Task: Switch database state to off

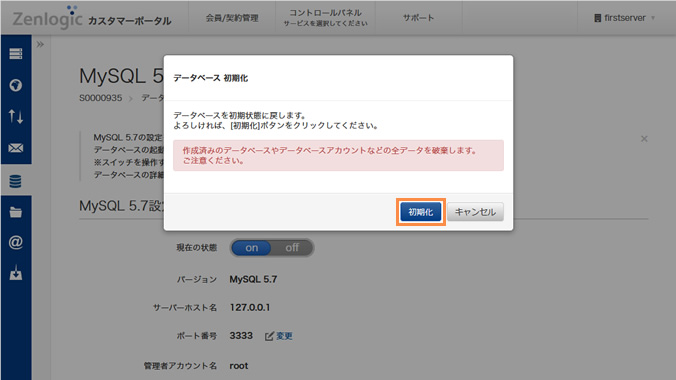Action: pos(292,248)
